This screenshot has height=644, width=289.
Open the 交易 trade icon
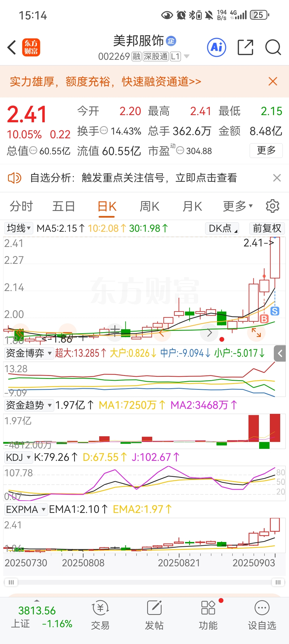point(100,615)
